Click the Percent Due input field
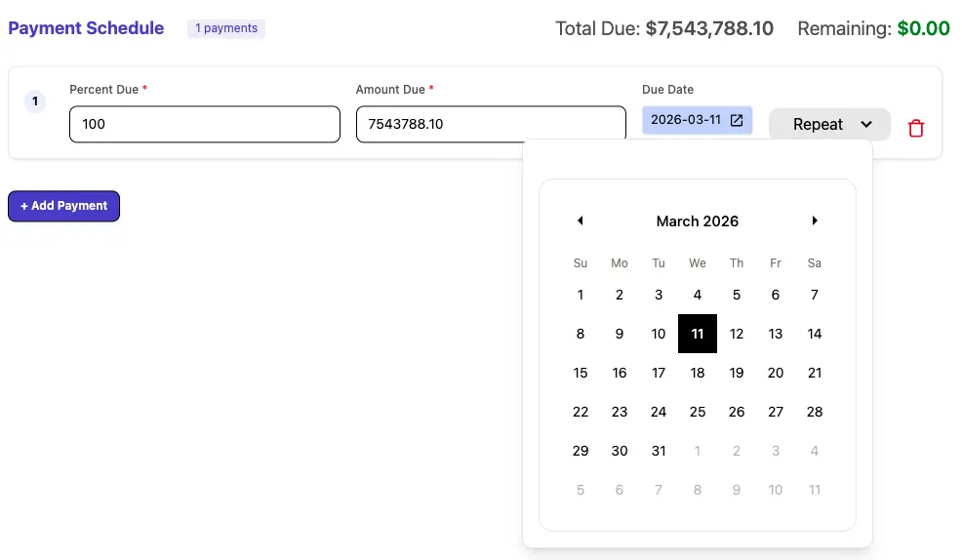This screenshot has height=560, width=962. pyautogui.click(x=204, y=124)
